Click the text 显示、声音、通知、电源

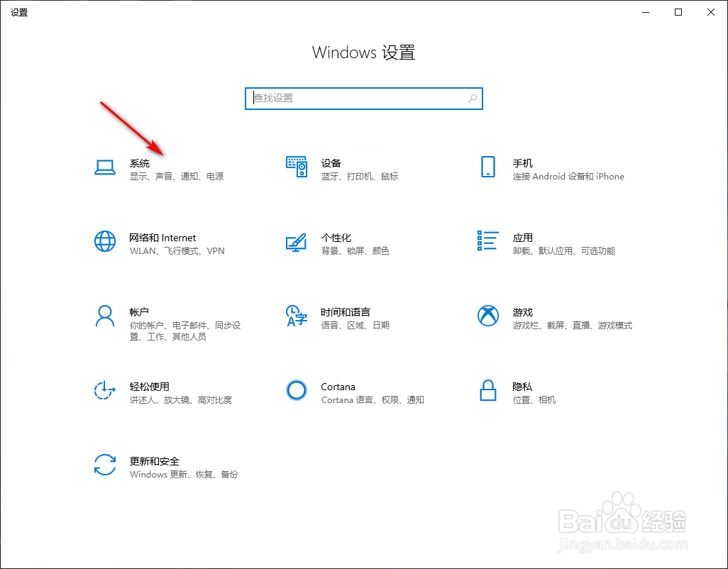pyautogui.click(x=177, y=177)
